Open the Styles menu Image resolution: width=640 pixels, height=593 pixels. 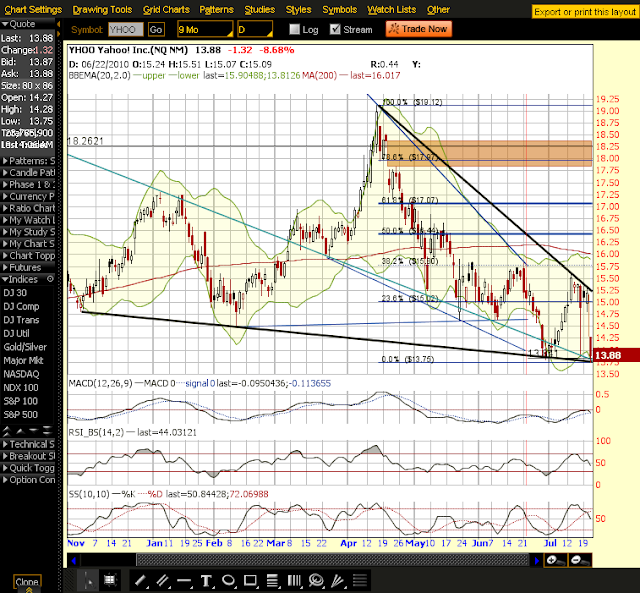(298, 9)
